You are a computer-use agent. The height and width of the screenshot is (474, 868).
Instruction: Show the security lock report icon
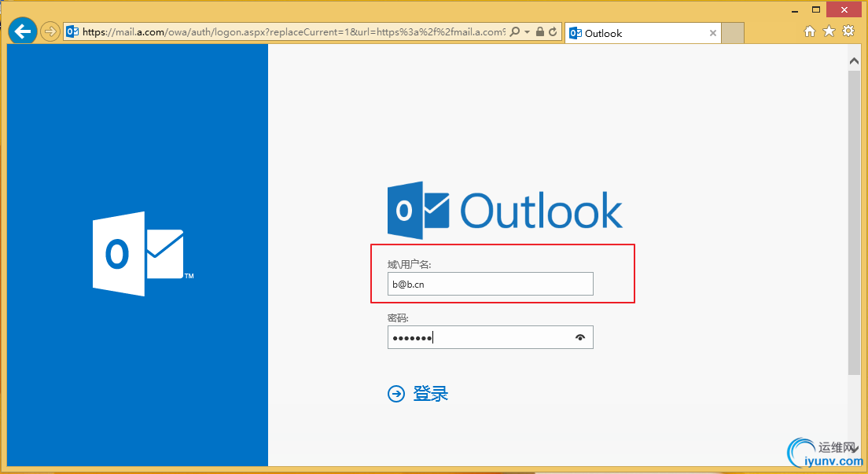click(x=539, y=31)
